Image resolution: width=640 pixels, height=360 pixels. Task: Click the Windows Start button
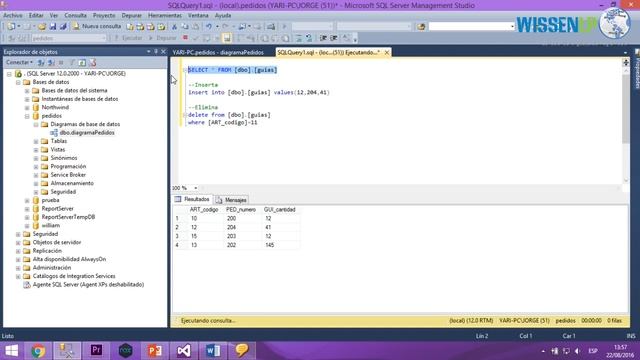pos(11,351)
